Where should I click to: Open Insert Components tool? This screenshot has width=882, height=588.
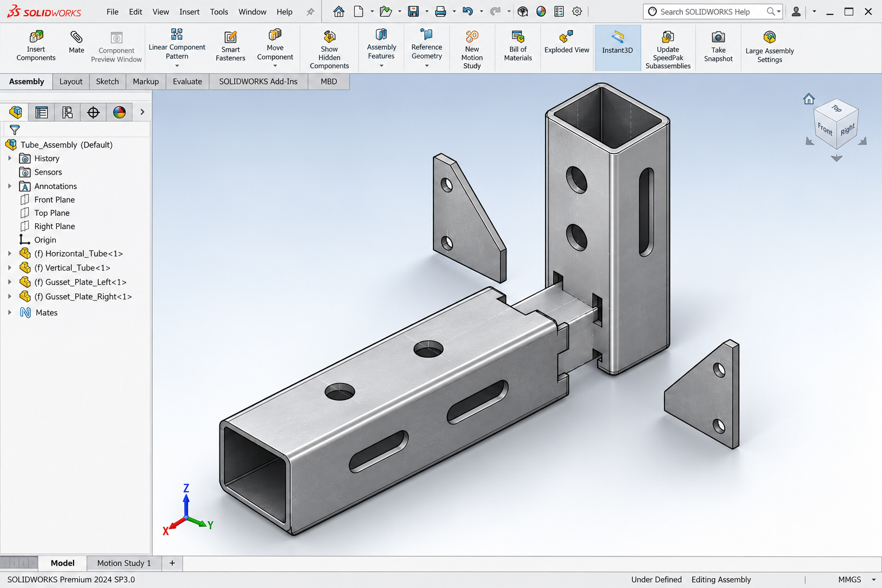[36, 45]
